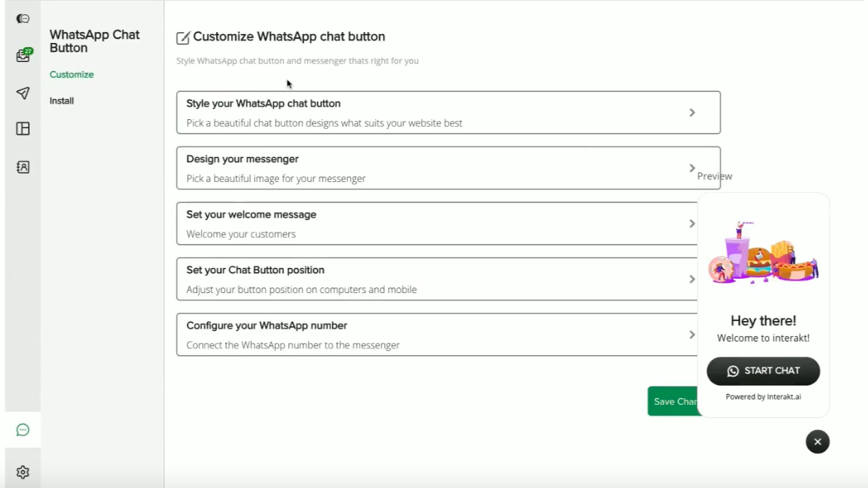The height and width of the screenshot is (488, 868).
Task: Click the food illustration in the preview
Action: pyautogui.click(x=763, y=251)
